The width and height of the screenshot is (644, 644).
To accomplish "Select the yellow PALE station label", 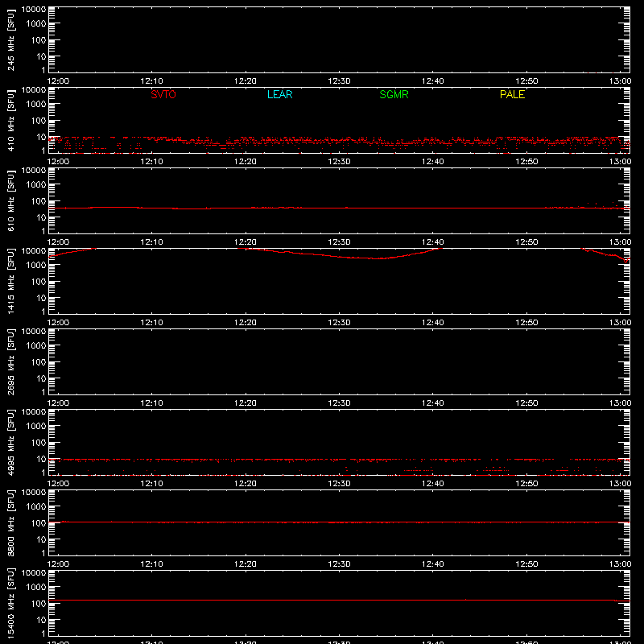I will 512,94.
